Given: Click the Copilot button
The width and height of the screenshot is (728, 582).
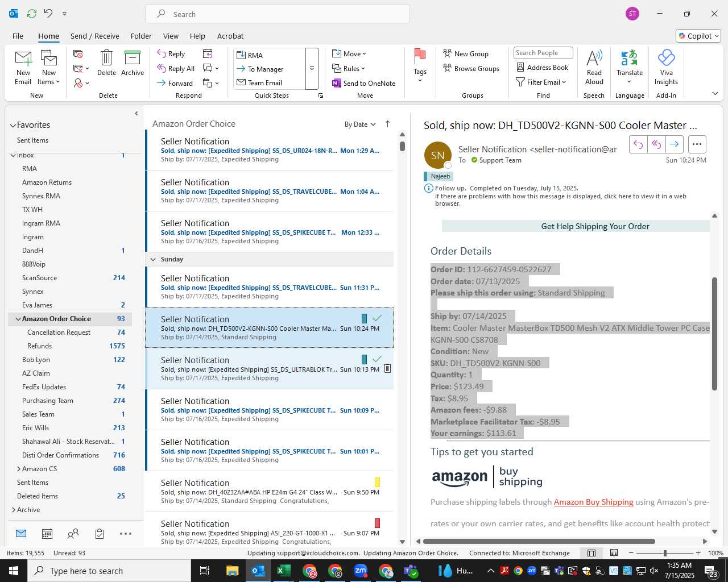Looking at the screenshot, I should pos(698,36).
